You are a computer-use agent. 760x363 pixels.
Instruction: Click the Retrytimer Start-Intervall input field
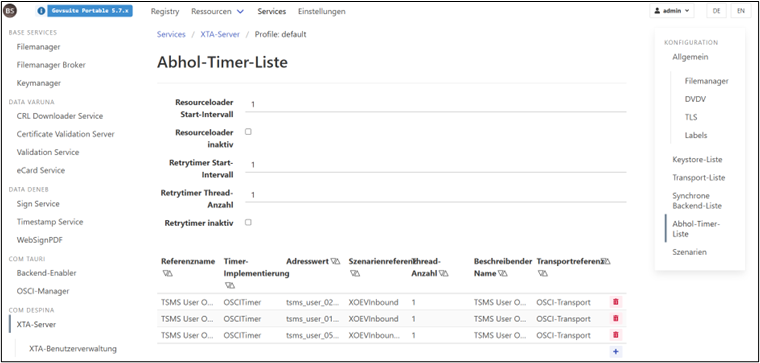[436, 165]
